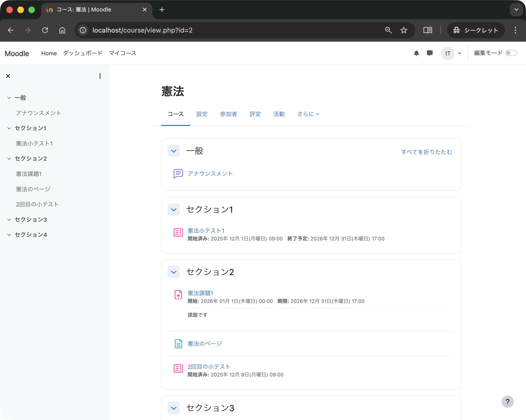Viewport: 526px width, 420px height.
Task: Switch to the 参加者 tab
Action: [228, 114]
